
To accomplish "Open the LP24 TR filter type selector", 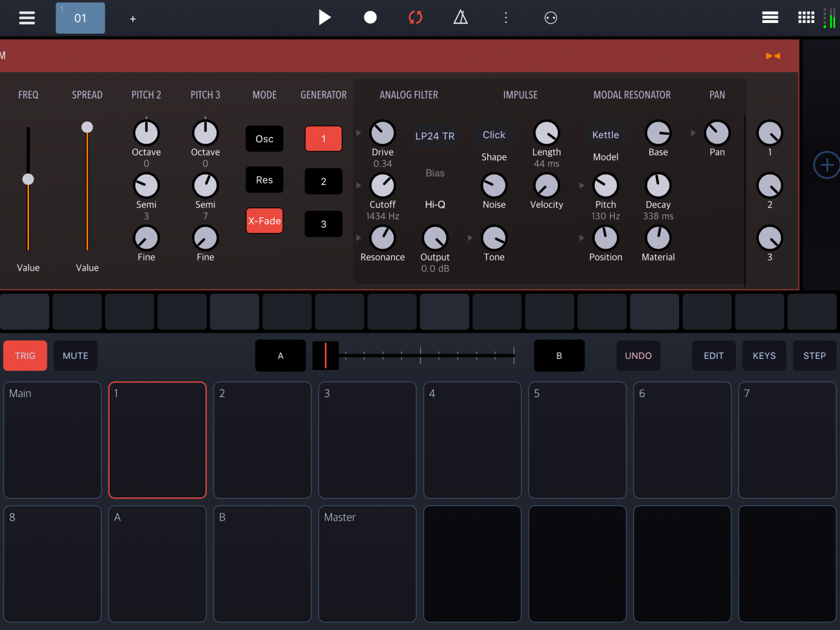I will 435,136.
